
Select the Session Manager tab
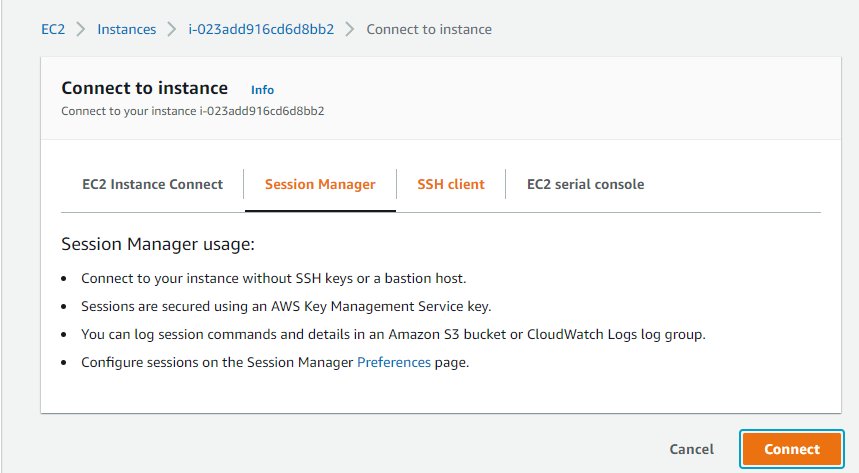[320, 184]
